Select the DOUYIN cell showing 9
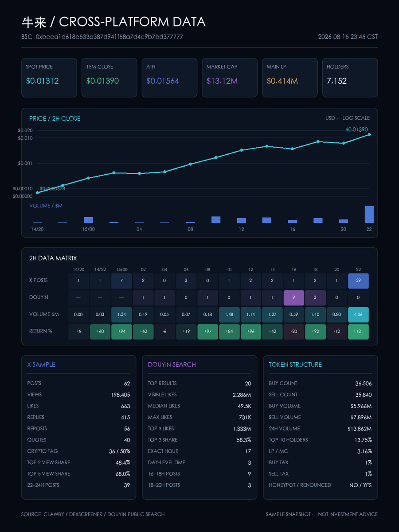The height and width of the screenshot is (532, 399). 294,297
